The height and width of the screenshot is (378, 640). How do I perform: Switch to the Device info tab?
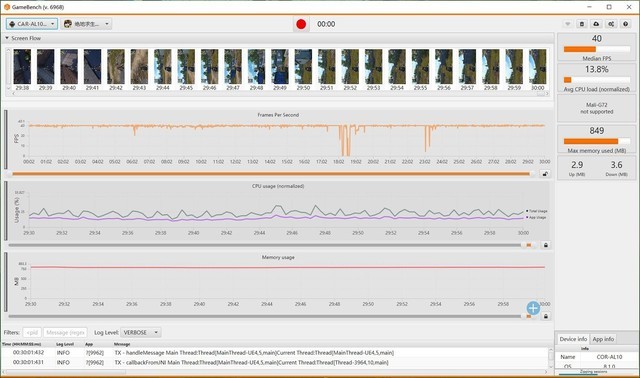[573, 339]
